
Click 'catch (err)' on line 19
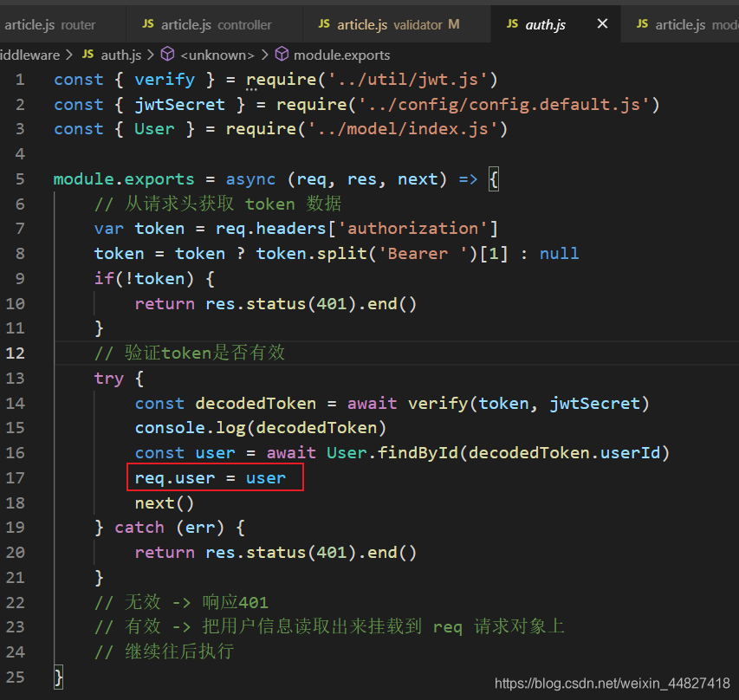(x=170, y=528)
